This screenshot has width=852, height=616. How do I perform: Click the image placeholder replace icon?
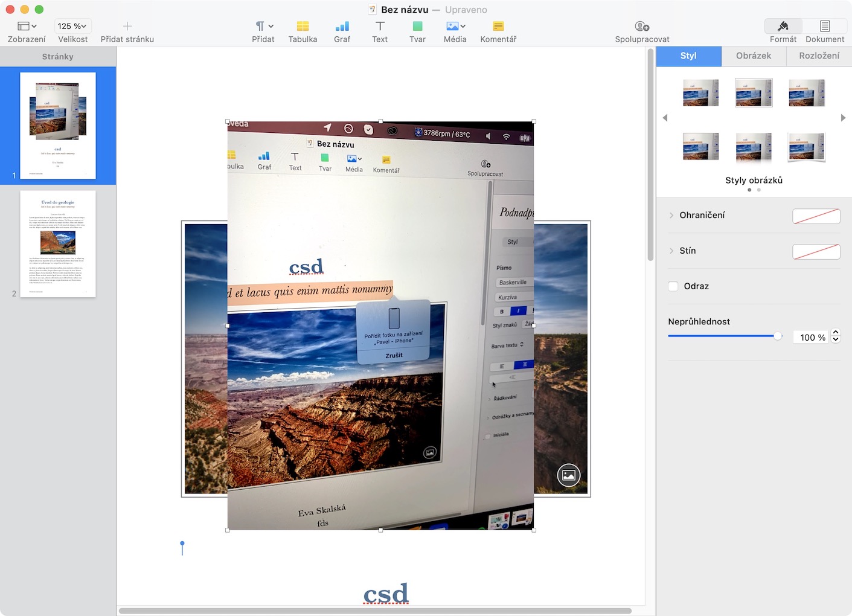(x=568, y=475)
